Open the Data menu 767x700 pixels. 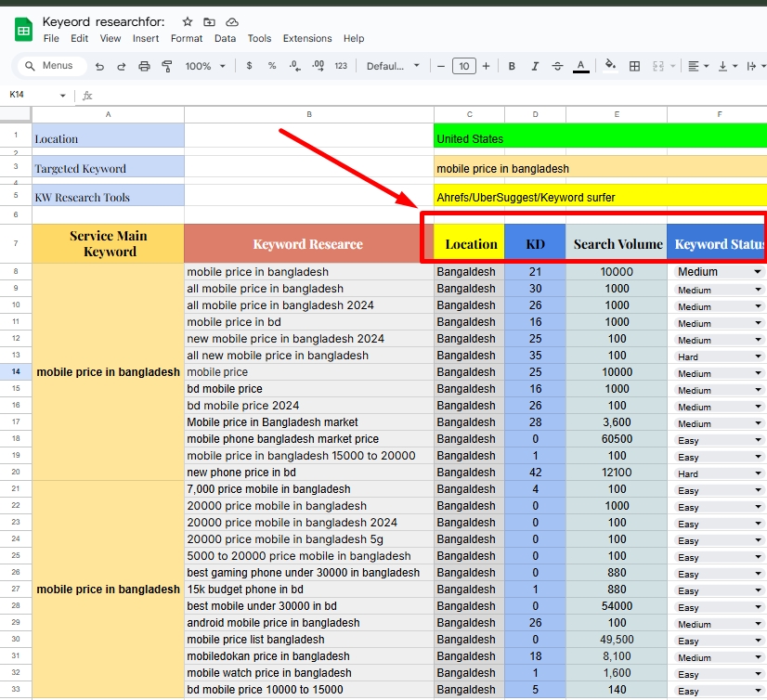[226, 38]
